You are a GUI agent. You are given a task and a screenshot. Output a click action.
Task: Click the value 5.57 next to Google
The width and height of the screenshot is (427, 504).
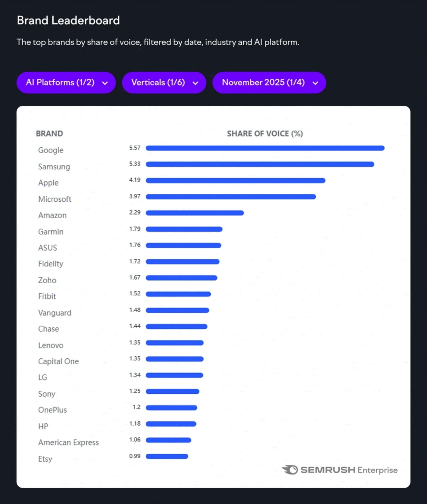(136, 148)
